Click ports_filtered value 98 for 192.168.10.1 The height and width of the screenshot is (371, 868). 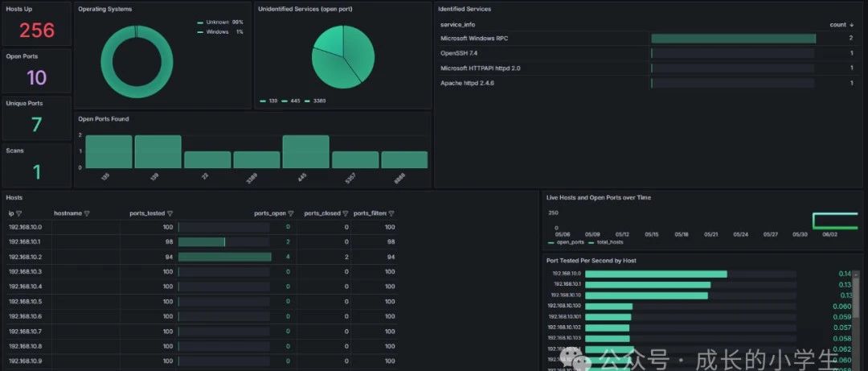pos(391,241)
